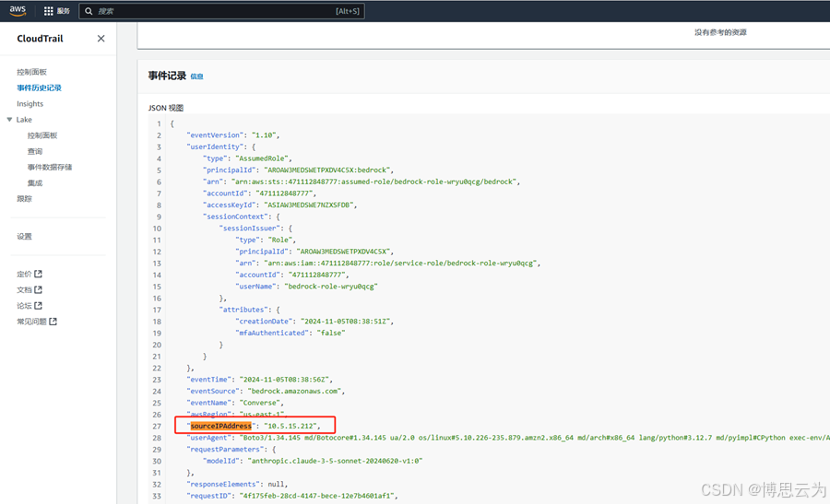Open the 集成 item under Lake
830x504 pixels.
[x=35, y=183]
